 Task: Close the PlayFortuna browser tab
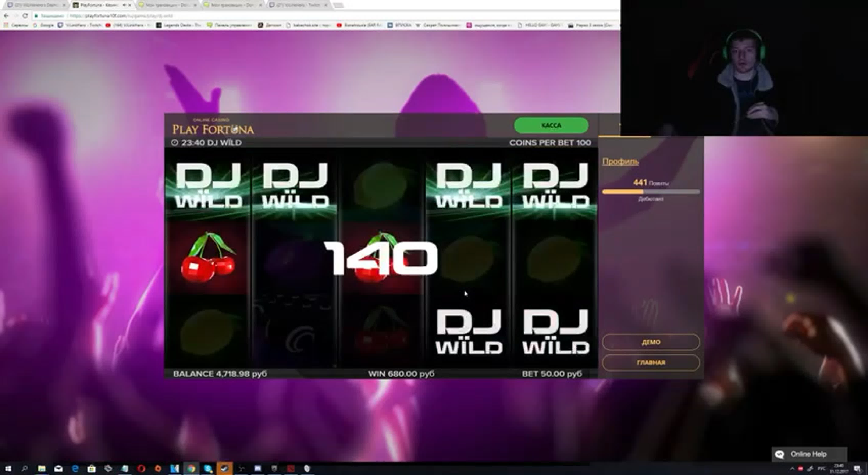click(x=130, y=5)
